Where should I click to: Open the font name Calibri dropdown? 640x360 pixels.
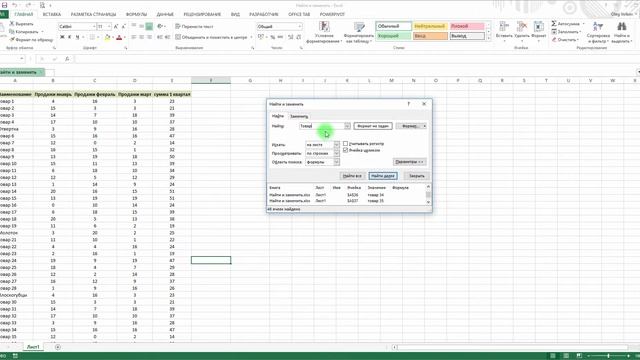click(x=94, y=27)
